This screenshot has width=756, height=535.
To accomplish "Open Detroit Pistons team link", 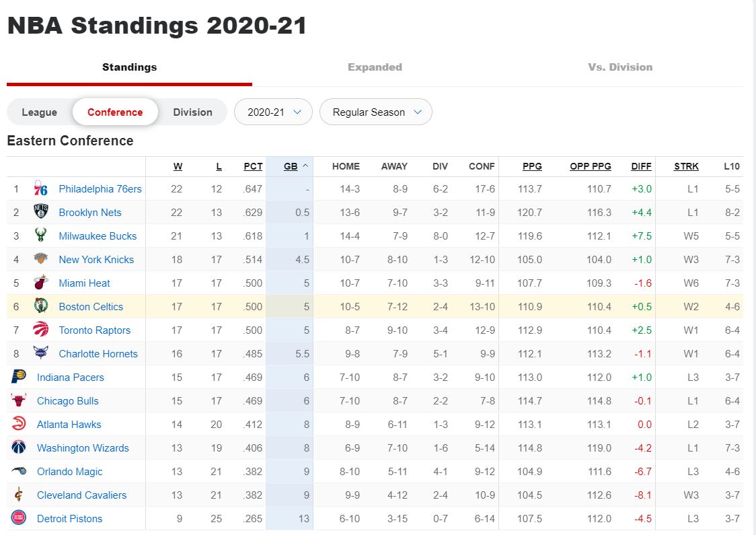I will click(x=70, y=519).
